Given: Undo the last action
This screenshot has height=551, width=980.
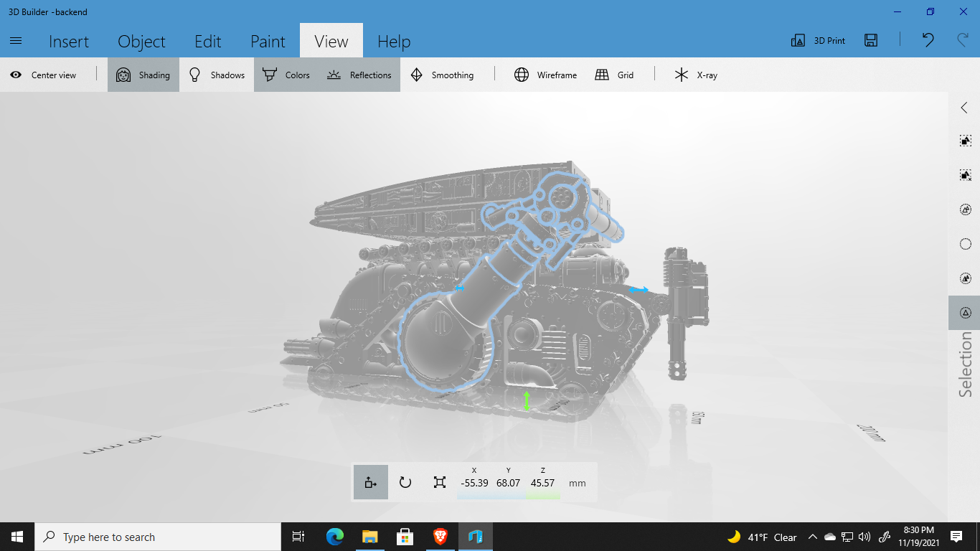Looking at the screenshot, I should click(x=928, y=40).
